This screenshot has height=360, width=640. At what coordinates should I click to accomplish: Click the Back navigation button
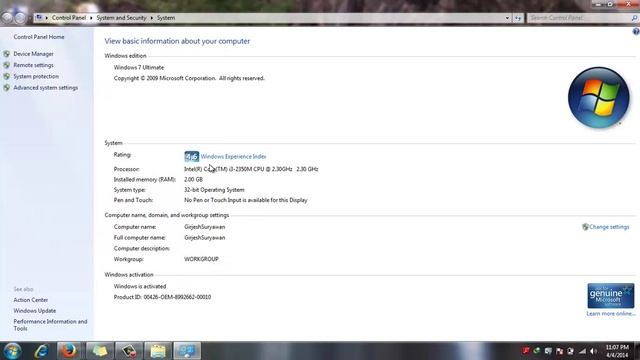point(7,18)
